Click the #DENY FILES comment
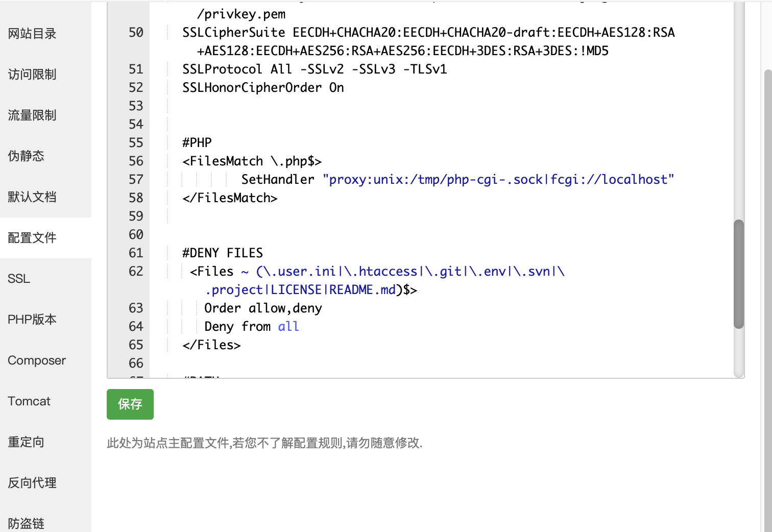 point(223,253)
